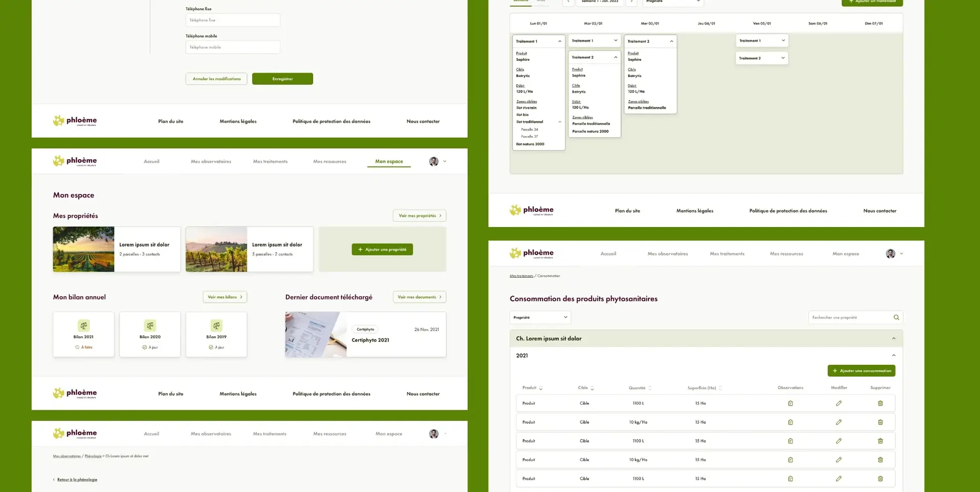Open observations icon in first table row
This screenshot has width=980, height=492.
point(790,403)
